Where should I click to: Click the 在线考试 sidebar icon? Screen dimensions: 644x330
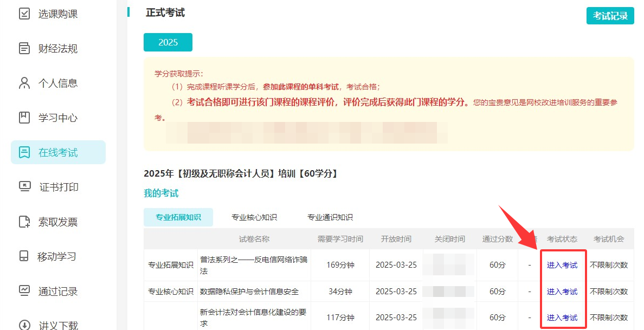tap(24, 152)
